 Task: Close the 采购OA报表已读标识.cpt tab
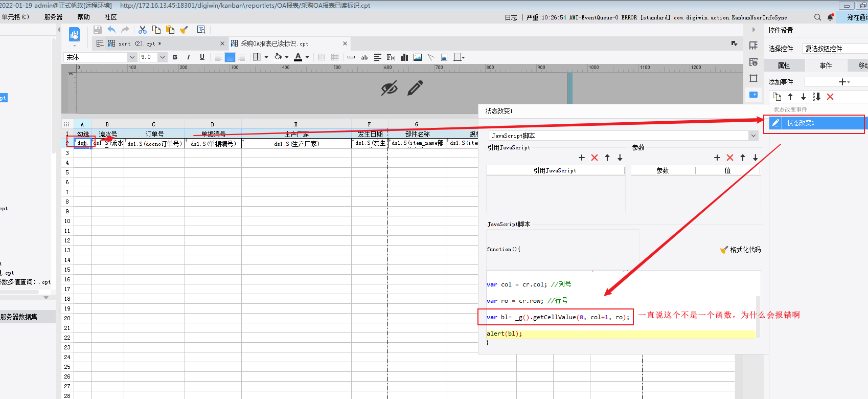tap(345, 43)
